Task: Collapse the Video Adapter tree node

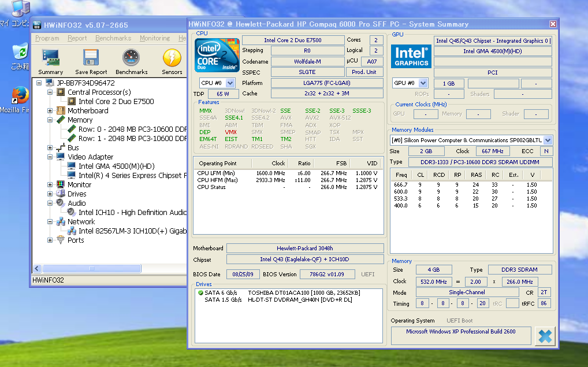Action: pos(50,157)
